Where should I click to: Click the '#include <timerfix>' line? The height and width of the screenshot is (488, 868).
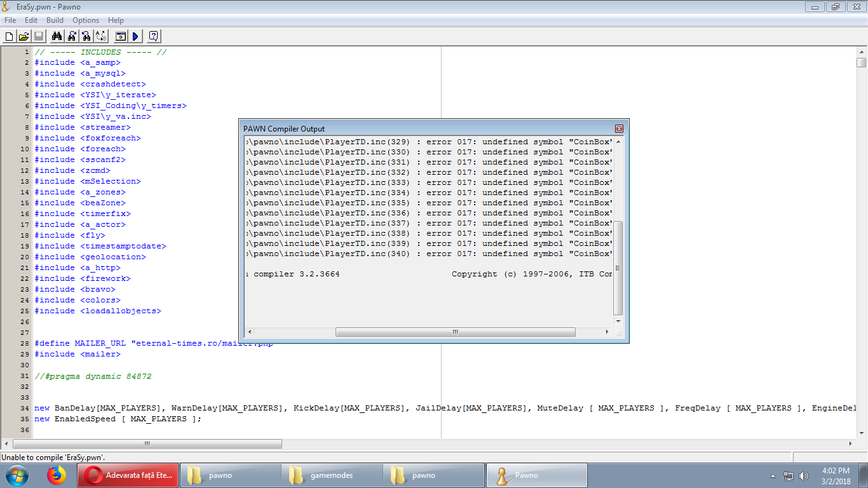83,213
